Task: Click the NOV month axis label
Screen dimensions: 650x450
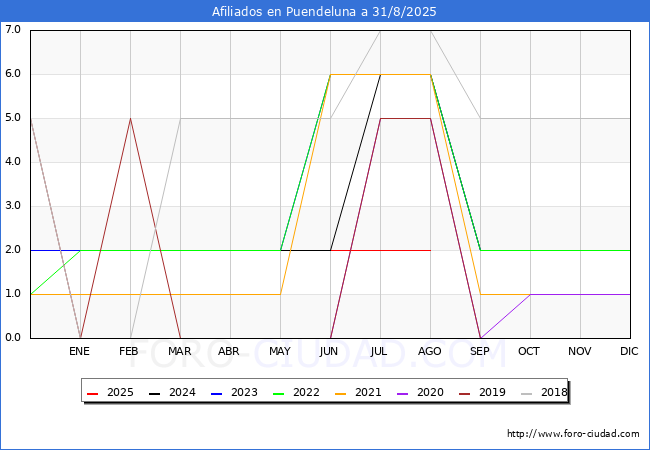Action: [580, 351]
